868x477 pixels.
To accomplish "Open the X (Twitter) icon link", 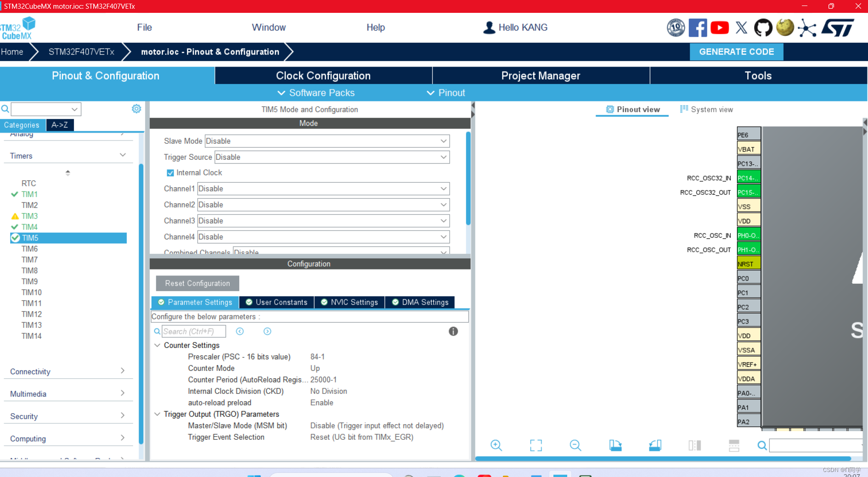I will point(741,28).
